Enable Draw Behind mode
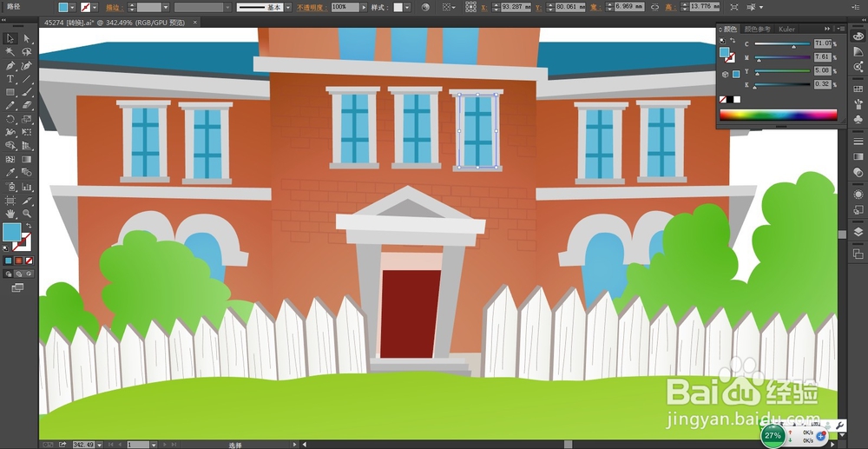The image size is (868, 449). pyautogui.click(x=19, y=274)
